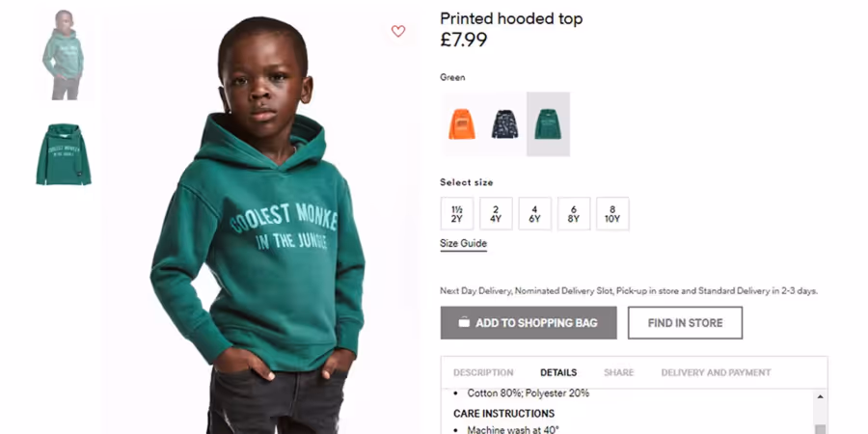
Task: Choose size 6-8Y
Action: point(574,214)
